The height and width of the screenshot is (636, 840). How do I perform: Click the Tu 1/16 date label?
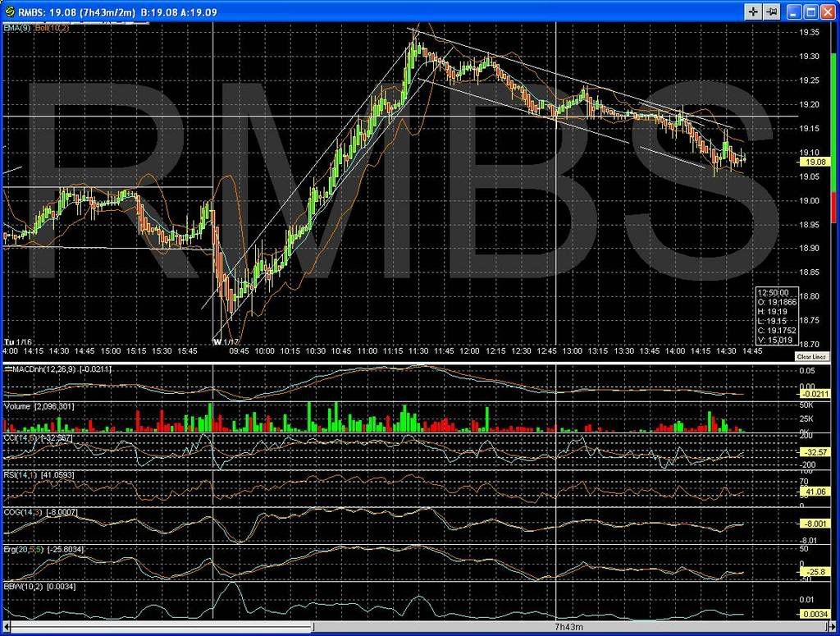pos(18,342)
